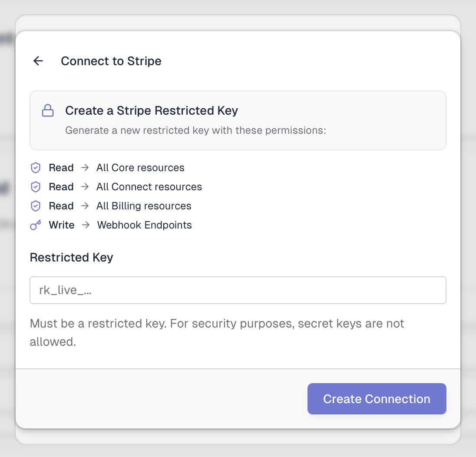Click the Restricted Key field label

(71, 258)
